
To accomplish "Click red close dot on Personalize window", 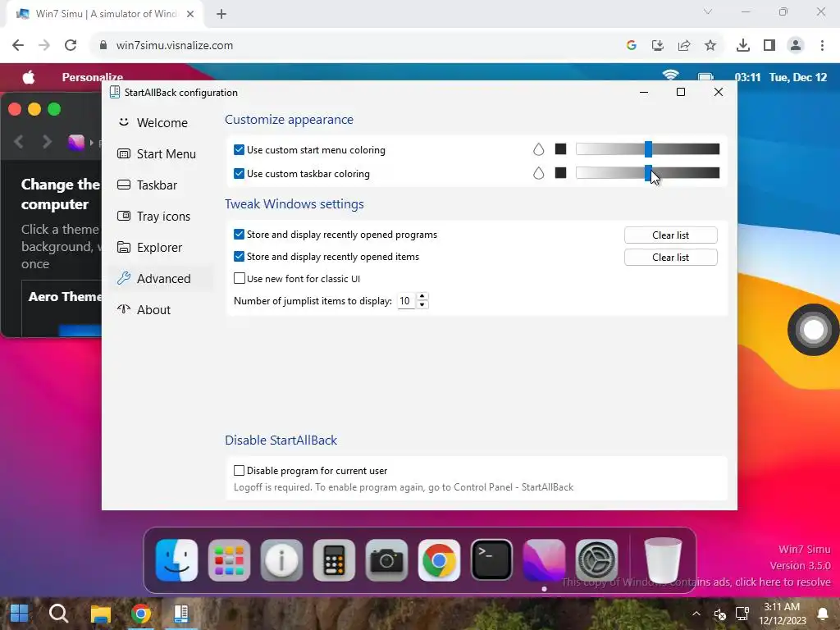I will 15,109.
